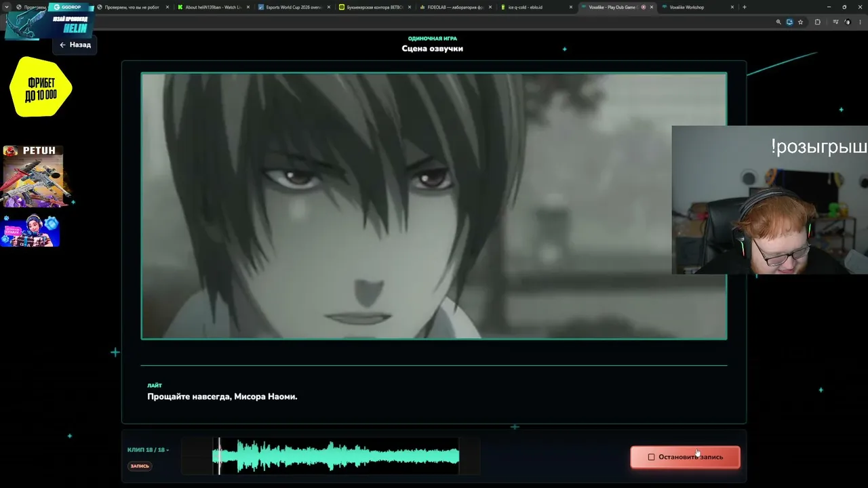Close the Букмекерская контора BETBOOM tab
Screen dimensions: 868x488
click(x=410, y=7)
